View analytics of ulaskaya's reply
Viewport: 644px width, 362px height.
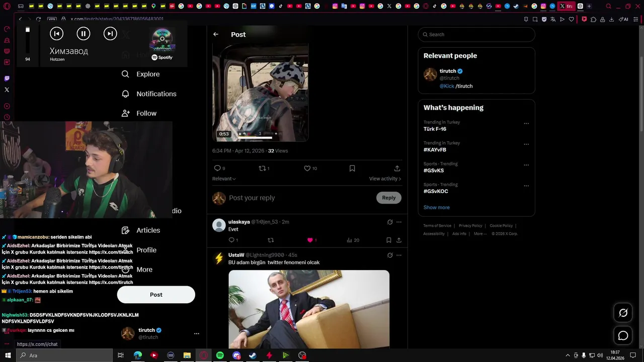(x=353, y=240)
